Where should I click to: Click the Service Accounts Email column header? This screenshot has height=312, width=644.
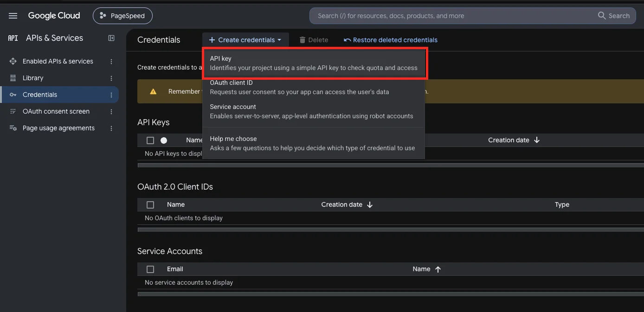point(175,269)
